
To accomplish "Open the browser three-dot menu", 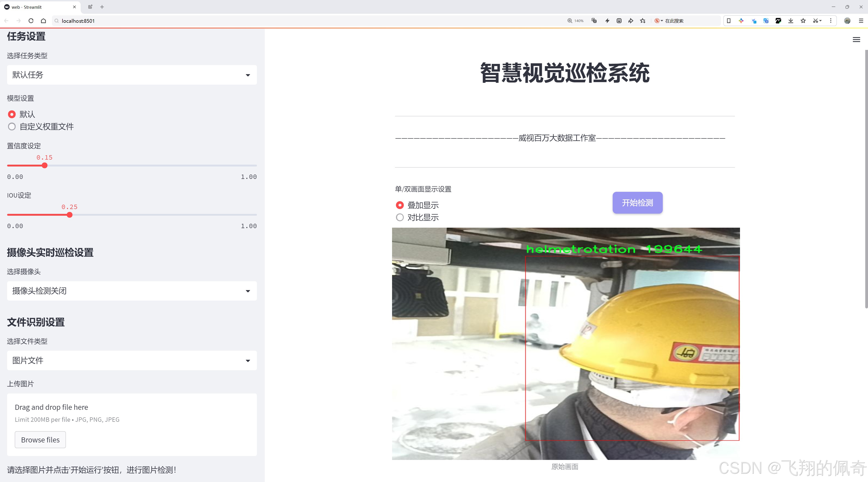I will 831,20.
